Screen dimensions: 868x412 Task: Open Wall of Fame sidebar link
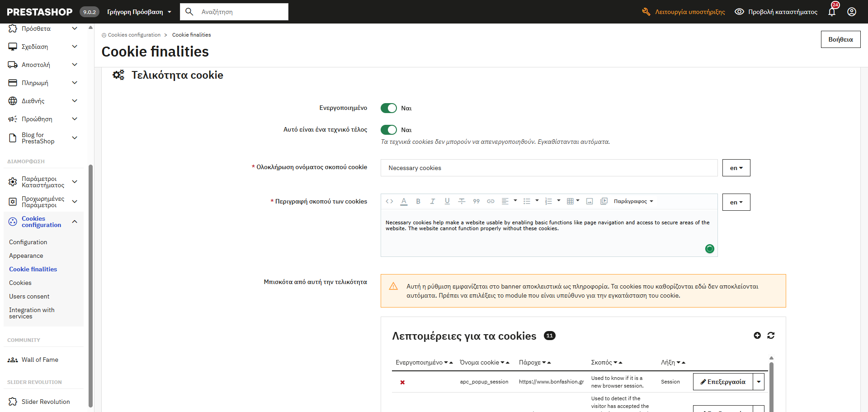click(40, 360)
